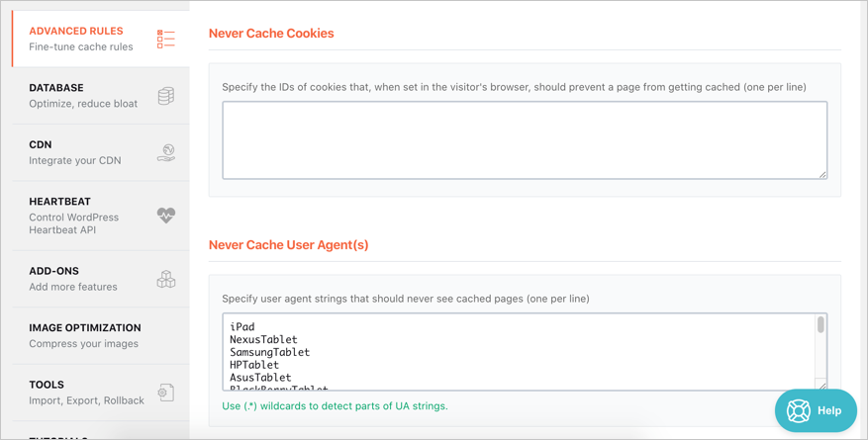
Task: Click the Add-ons stacked cubes icon
Action: (165, 279)
